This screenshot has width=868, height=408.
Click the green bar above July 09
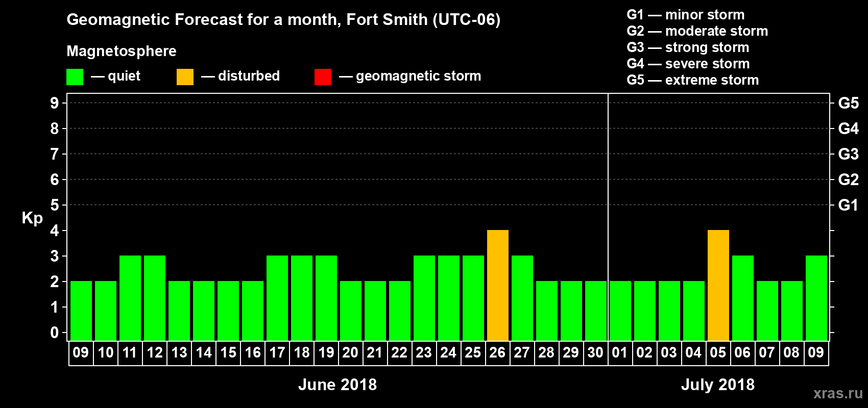[x=816, y=298]
